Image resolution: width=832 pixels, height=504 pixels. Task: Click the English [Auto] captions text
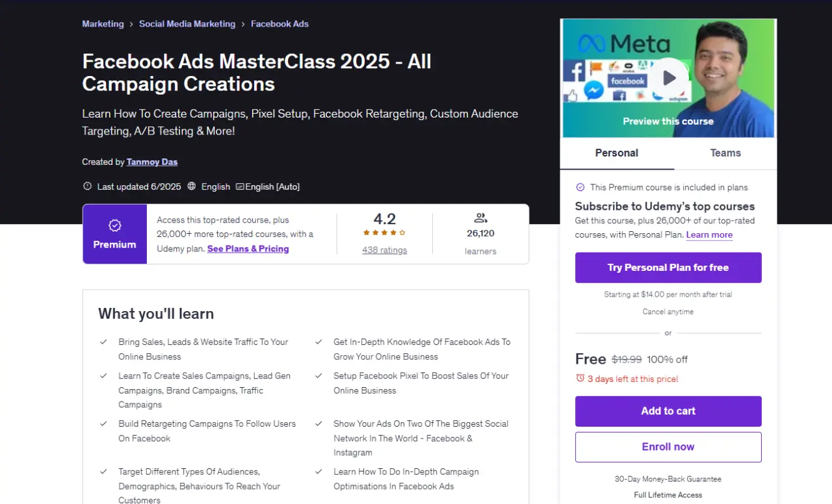(272, 186)
